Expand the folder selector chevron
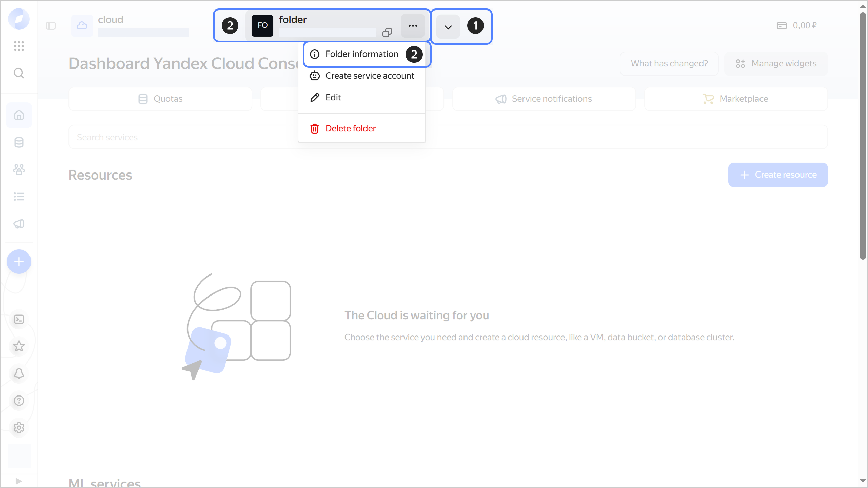The height and width of the screenshot is (488, 868). (x=448, y=27)
